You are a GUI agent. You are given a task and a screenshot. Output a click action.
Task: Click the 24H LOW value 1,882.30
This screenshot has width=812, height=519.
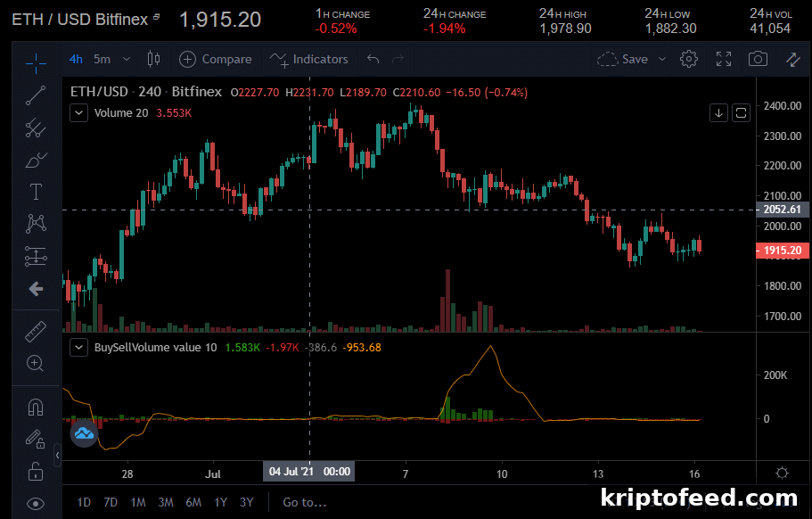point(670,29)
